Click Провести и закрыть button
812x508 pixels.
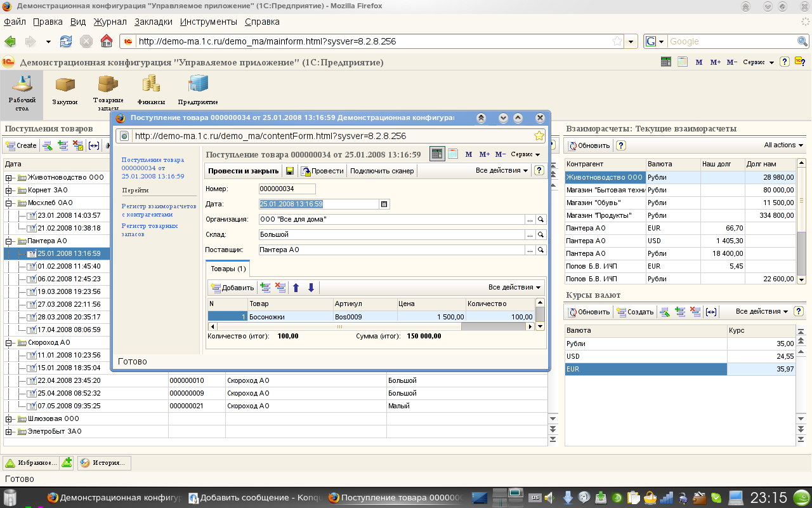[244, 171]
